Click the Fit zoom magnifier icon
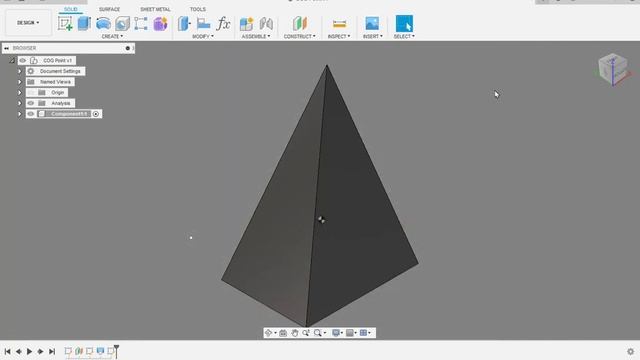Viewport: 640px width, 360px height. (318, 333)
